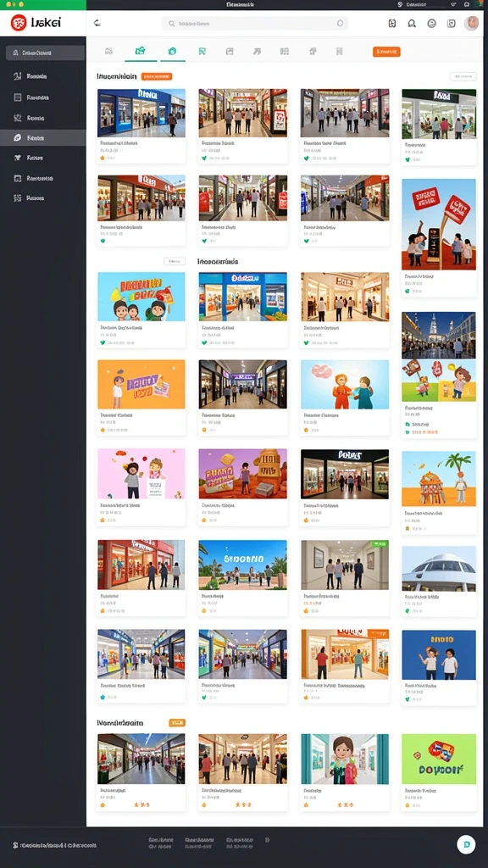The height and width of the screenshot is (868, 488).
Task: Click the orange badge beside the last section heading
Action: click(x=176, y=722)
